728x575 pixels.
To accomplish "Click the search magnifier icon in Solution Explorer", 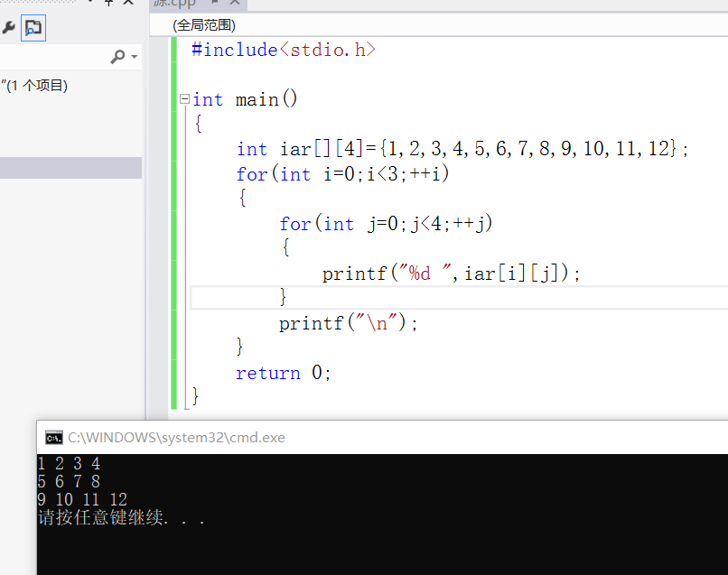I will tap(118, 57).
